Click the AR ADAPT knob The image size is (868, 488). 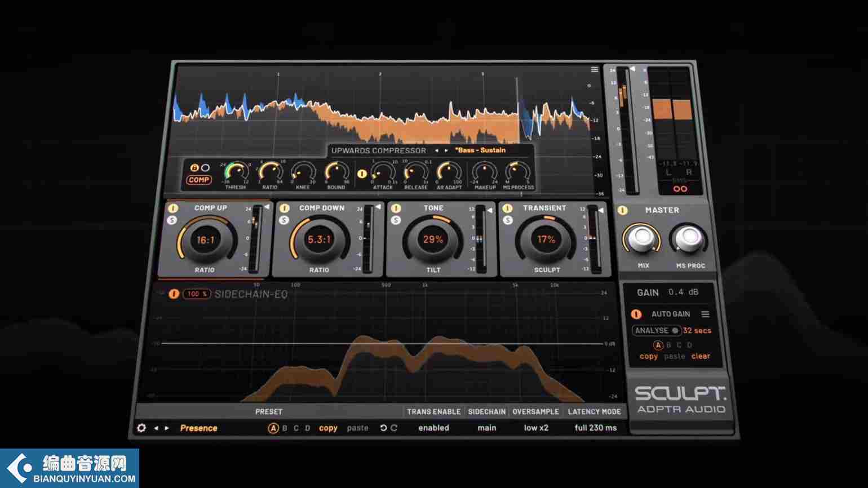coord(449,171)
